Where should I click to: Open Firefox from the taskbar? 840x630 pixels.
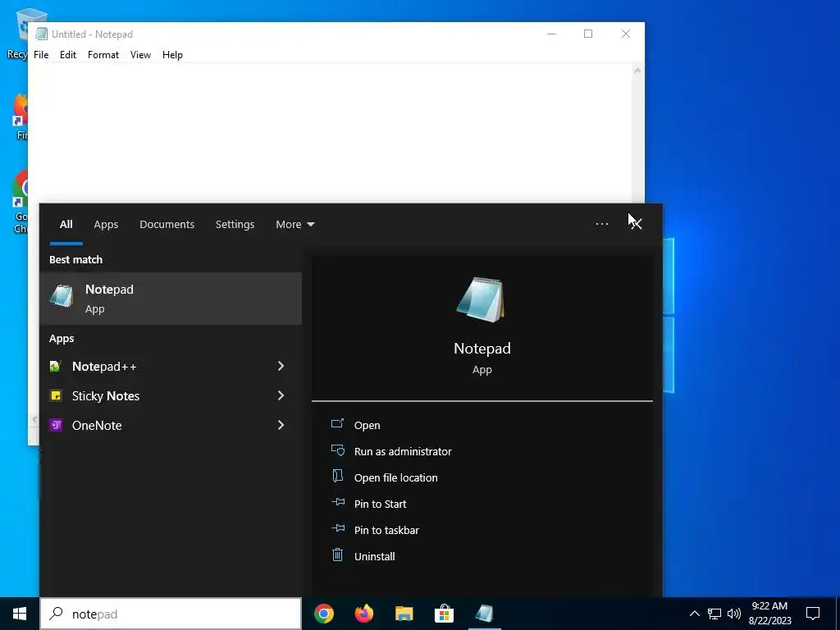point(364,614)
